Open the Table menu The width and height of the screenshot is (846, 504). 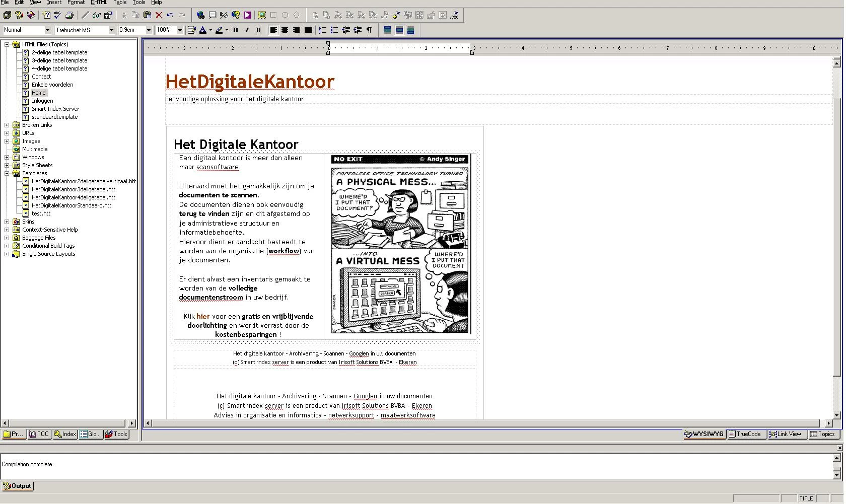(x=120, y=3)
